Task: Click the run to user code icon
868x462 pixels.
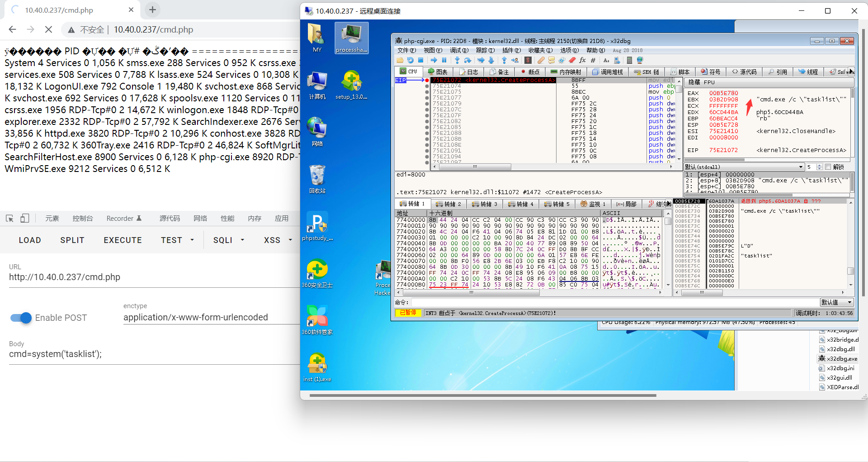Action: [x=515, y=60]
